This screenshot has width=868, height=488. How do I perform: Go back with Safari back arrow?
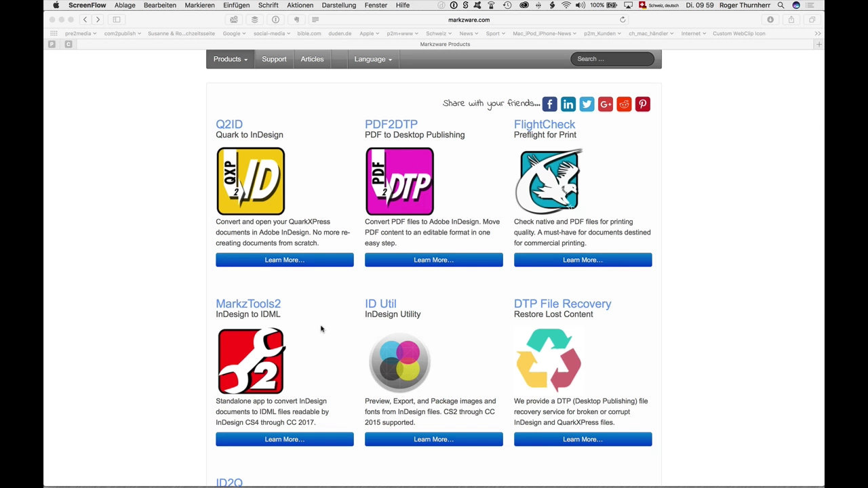coord(85,20)
